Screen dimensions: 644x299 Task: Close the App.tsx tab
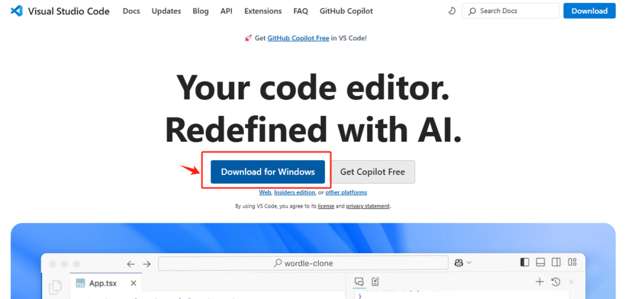pyautogui.click(x=133, y=284)
